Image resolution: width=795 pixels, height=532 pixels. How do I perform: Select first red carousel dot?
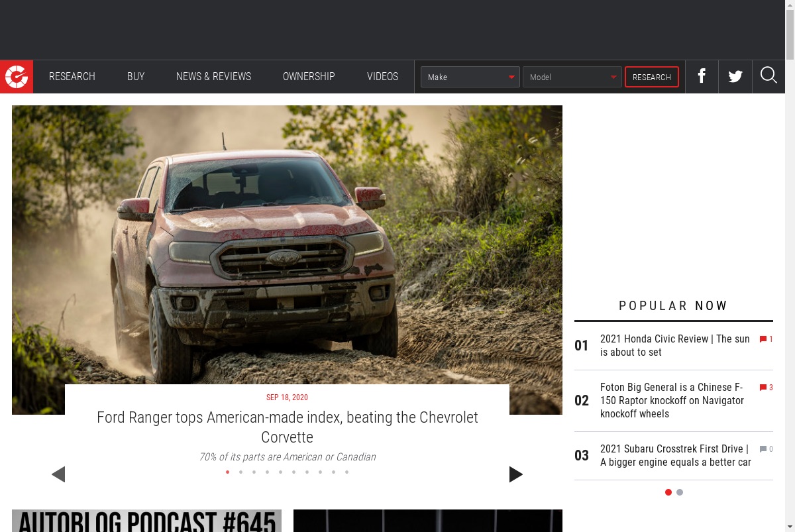[x=227, y=472]
